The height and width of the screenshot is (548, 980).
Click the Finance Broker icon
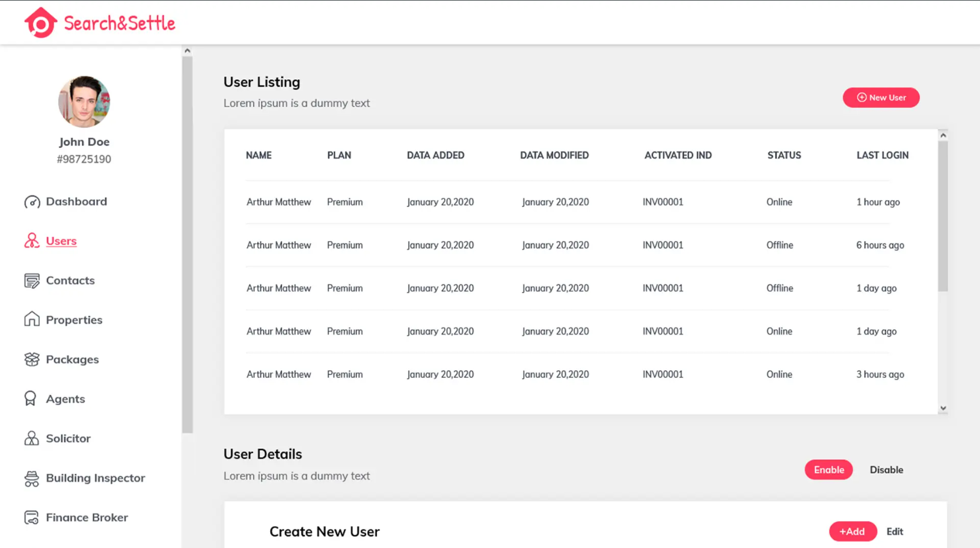(x=32, y=517)
